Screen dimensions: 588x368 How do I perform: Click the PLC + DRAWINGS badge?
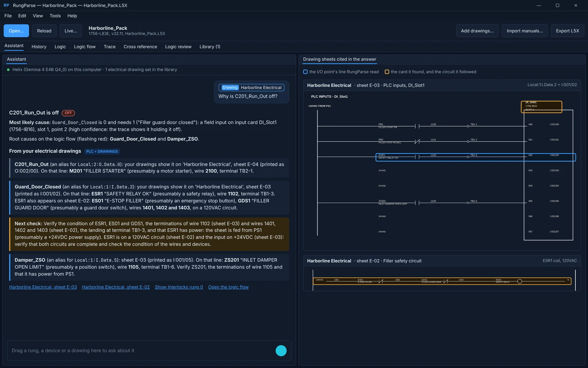(102, 151)
